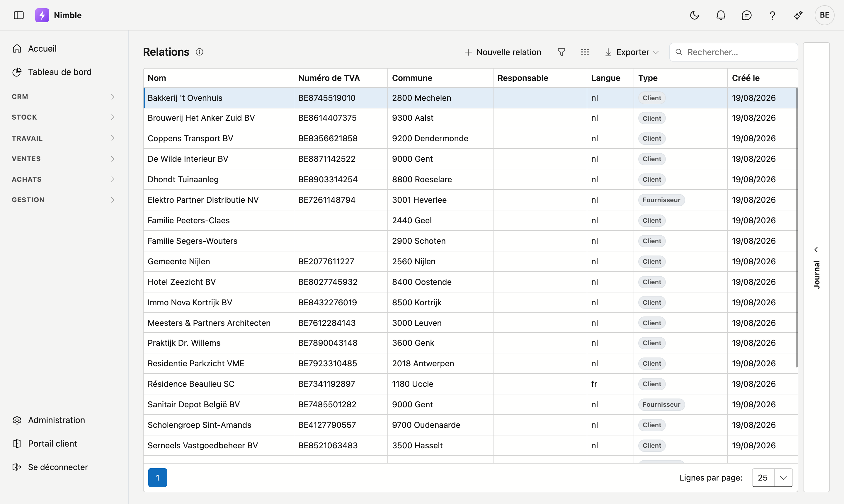
Task: Click the Nimble lightning logo
Action: tap(42, 15)
